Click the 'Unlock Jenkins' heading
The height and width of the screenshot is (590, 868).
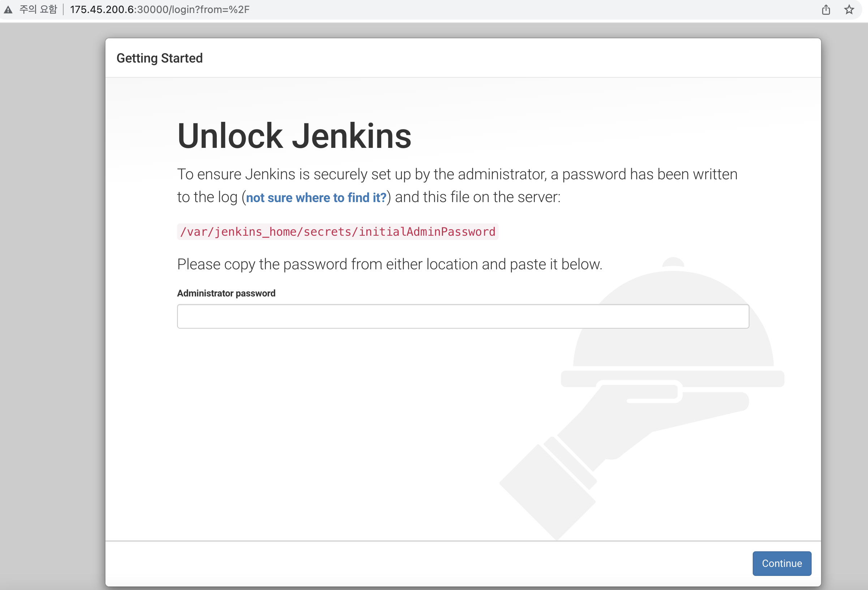pos(294,135)
